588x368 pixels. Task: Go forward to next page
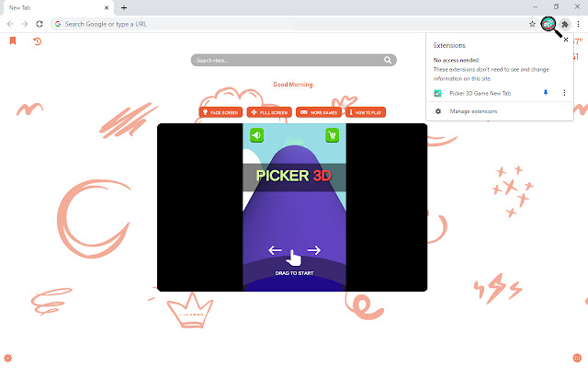[25, 24]
